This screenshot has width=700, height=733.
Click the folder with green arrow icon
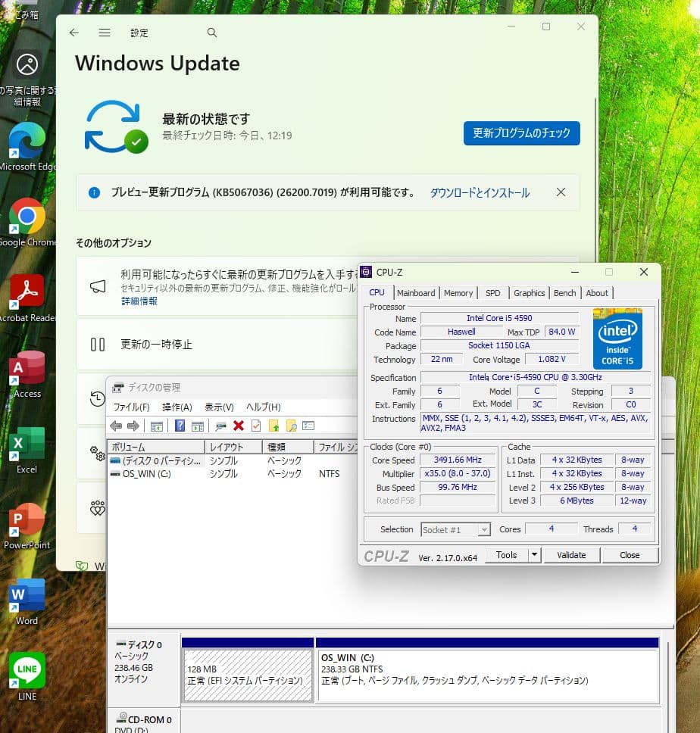[274, 426]
